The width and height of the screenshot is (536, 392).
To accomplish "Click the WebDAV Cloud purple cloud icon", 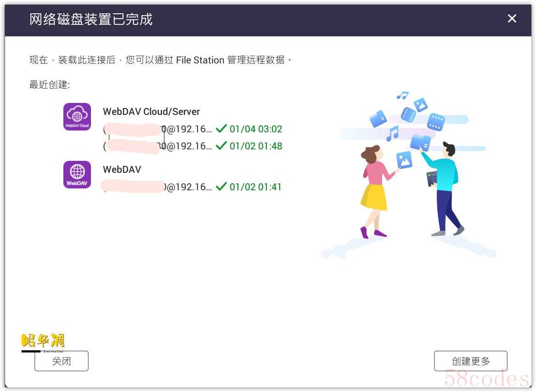I will tap(77, 117).
